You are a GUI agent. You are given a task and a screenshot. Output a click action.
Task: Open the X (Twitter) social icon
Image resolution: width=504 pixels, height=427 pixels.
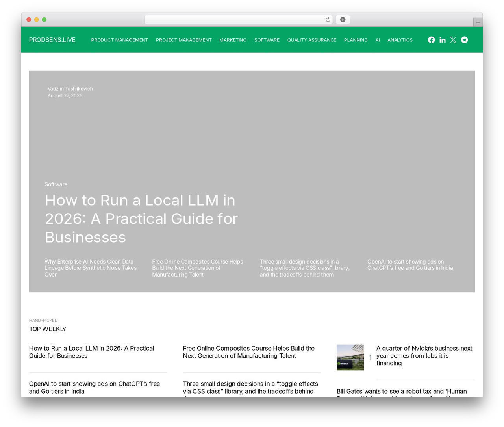click(x=453, y=40)
